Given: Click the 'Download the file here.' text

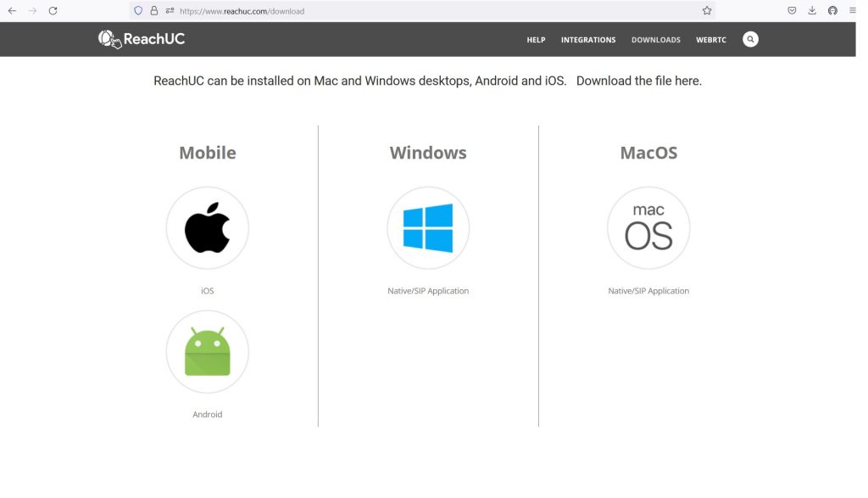Looking at the screenshot, I should coord(639,81).
